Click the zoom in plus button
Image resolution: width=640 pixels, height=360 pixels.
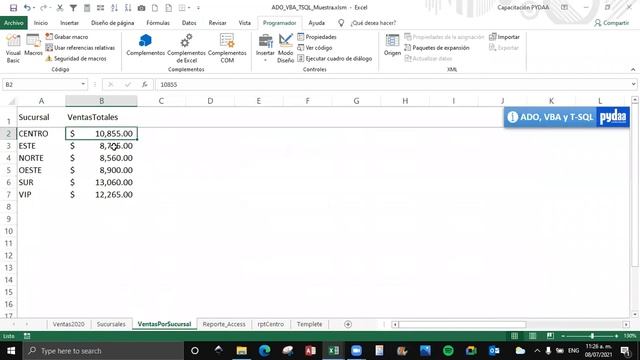tap(616, 336)
